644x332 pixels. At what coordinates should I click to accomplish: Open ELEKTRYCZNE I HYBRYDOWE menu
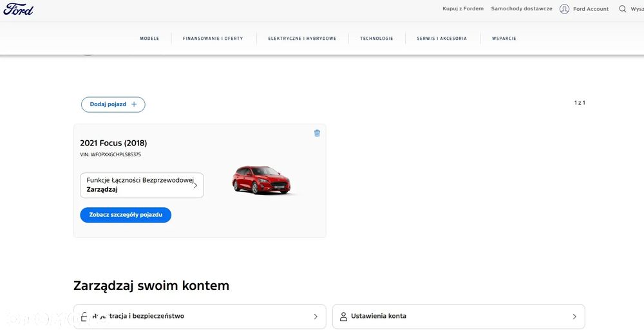302,39
